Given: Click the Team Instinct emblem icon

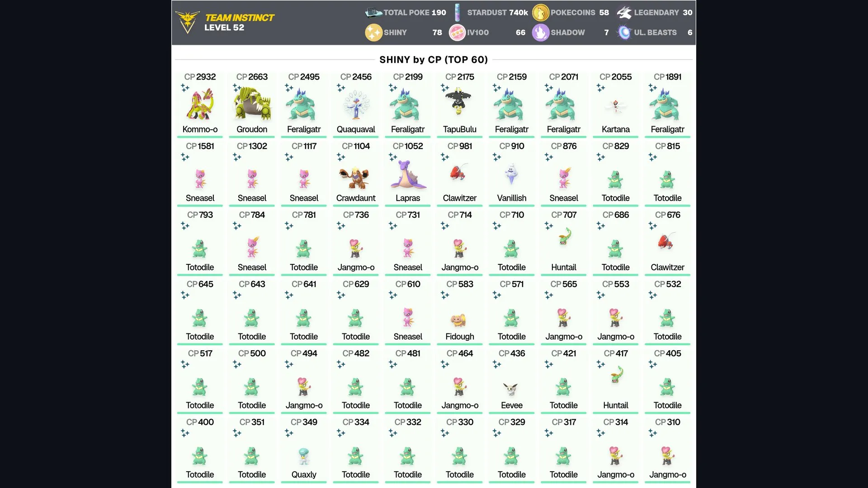Looking at the screenshot, I should (187, 22).
